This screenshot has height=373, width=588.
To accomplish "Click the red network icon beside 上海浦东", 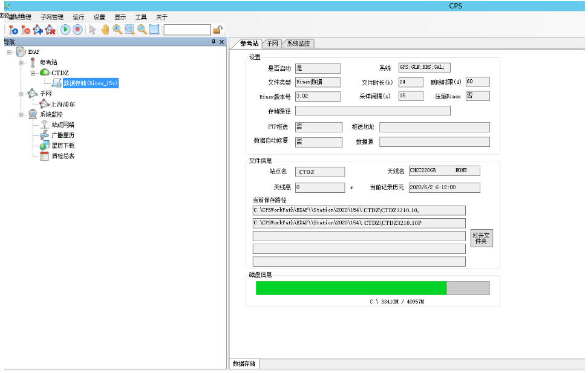I will coord(45,104).
